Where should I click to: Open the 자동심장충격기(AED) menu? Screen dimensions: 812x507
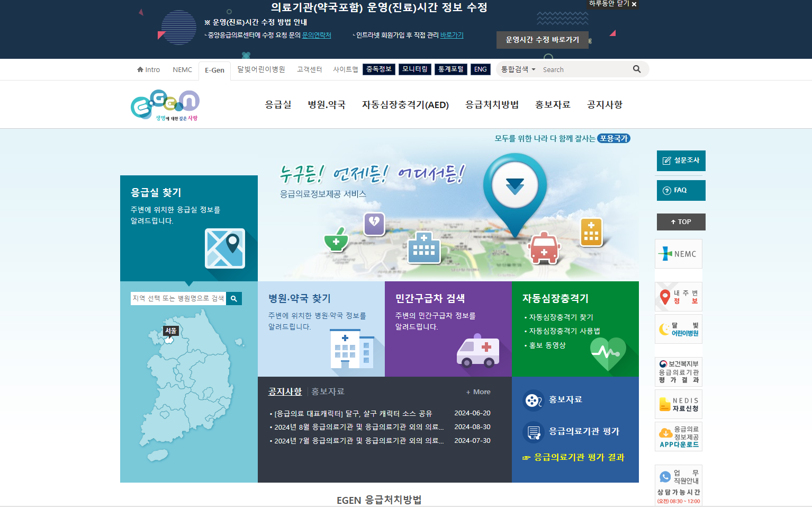406,104
